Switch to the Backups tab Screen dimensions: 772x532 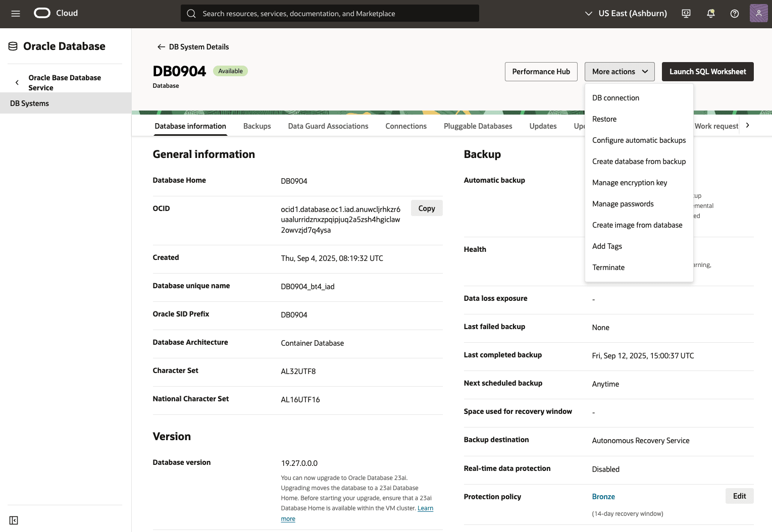[x=257, y=126]
